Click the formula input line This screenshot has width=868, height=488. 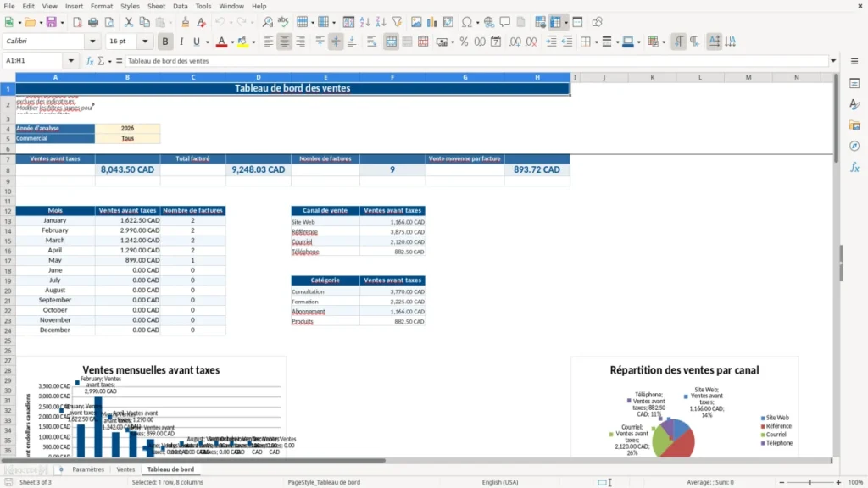pos(477,61)
